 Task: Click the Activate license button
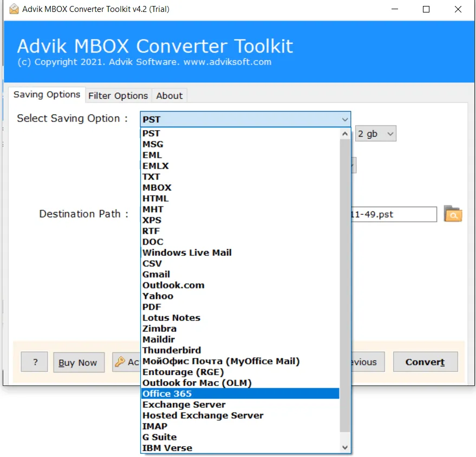coord(126,362)
